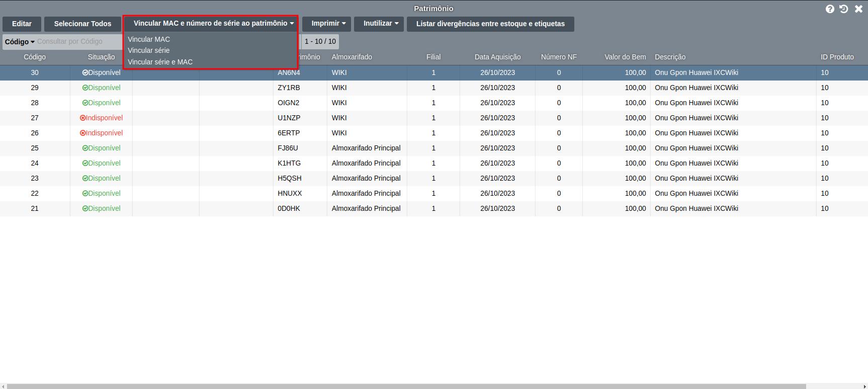Sort by Situação column header

[101, 57]
